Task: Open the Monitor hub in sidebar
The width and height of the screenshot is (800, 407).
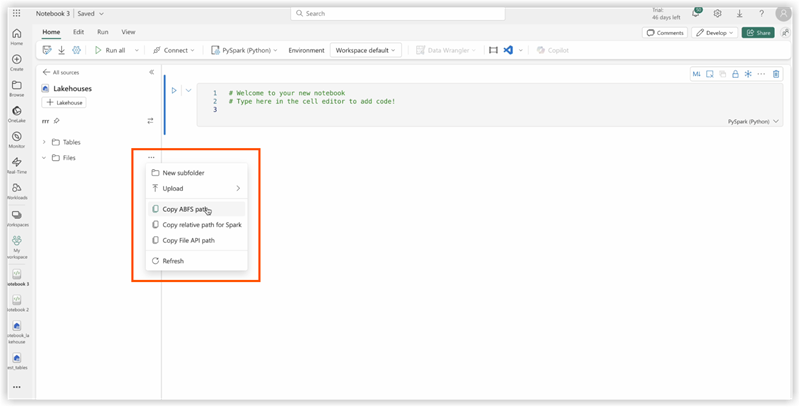Action: 17,139
